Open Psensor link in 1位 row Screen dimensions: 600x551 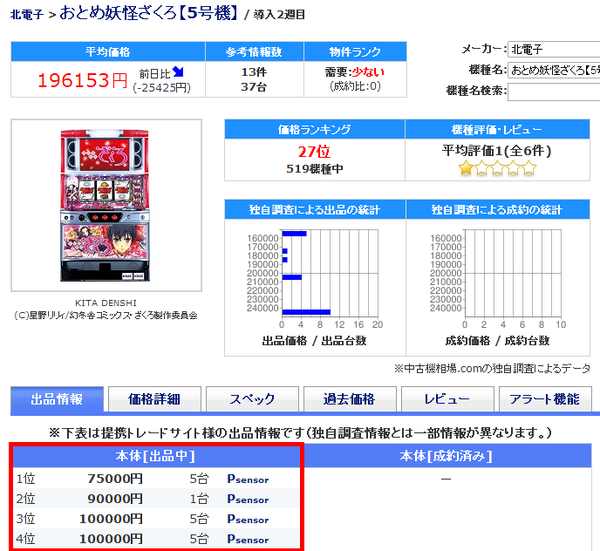pyautogui.click(x=248, y=479)
